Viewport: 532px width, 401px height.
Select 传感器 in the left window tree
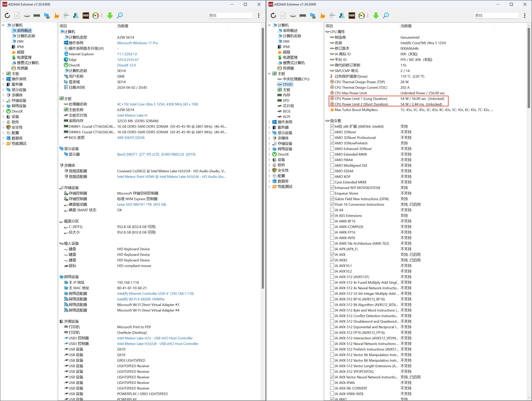[x=22, y=68]
